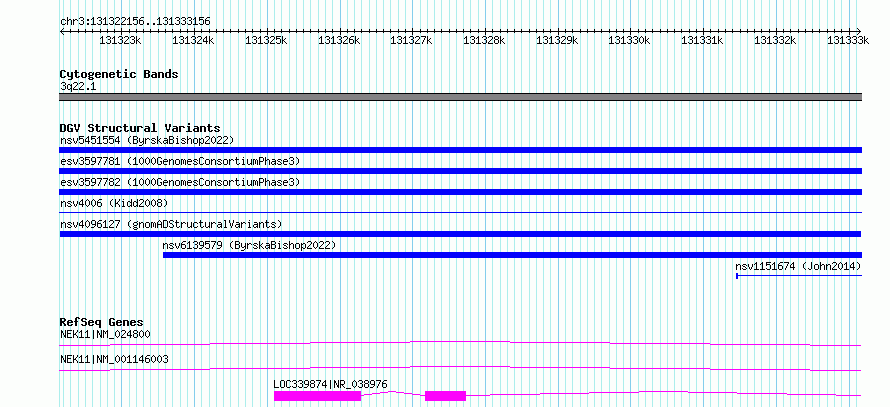This screenshot has height=407, width=890.
Task: Click the chr3:131322156..131333156 coordinate label
Action: [x=135, y=21]
